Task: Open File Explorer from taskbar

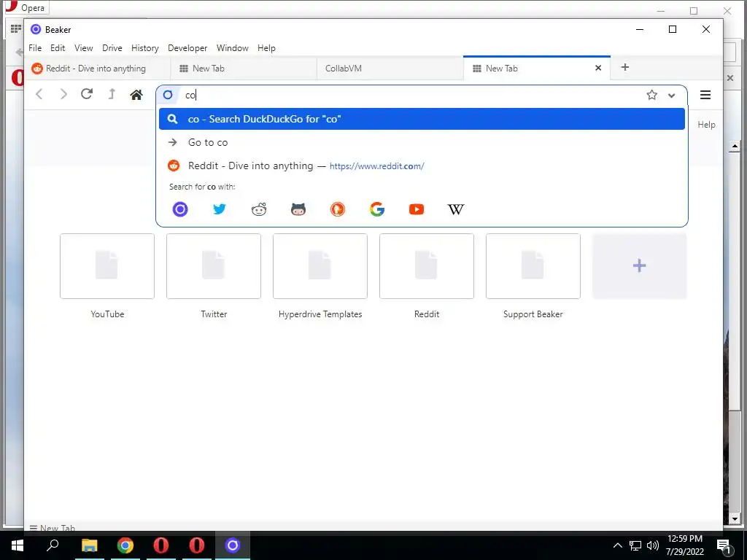Action: point(89,545)
